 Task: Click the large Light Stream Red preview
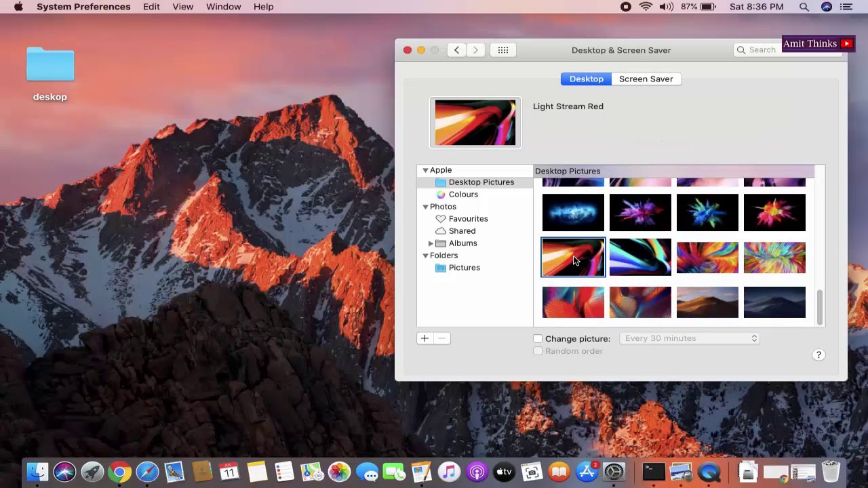[x=475, y=123]
